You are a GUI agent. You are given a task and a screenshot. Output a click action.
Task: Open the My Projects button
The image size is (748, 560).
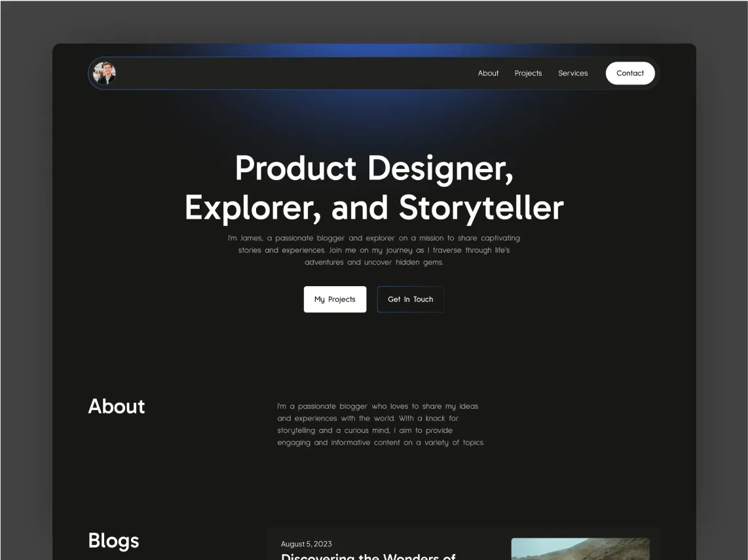point(335,299)
